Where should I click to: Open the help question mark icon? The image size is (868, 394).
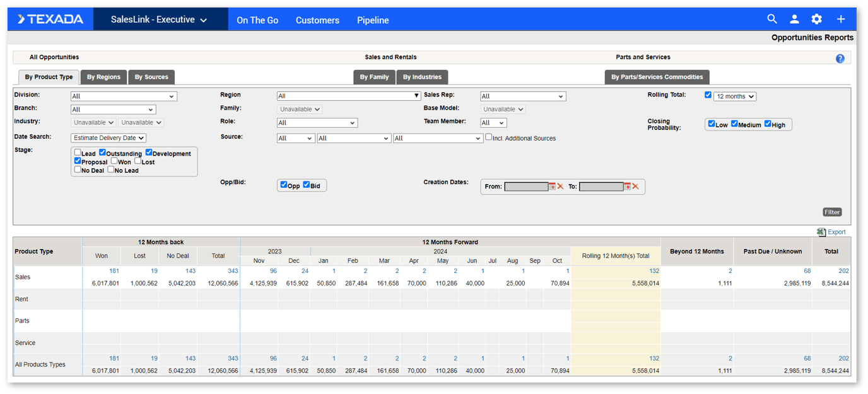[x=840, y=58]
